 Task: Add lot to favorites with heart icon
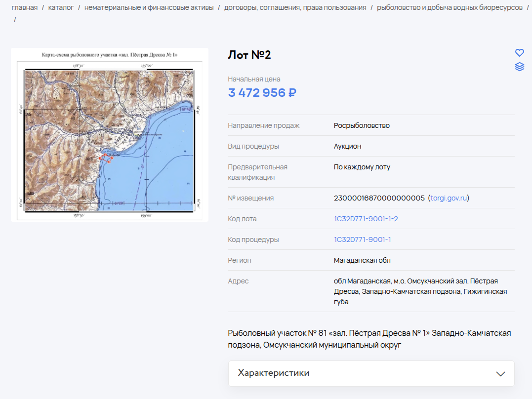tap(520, 52)
